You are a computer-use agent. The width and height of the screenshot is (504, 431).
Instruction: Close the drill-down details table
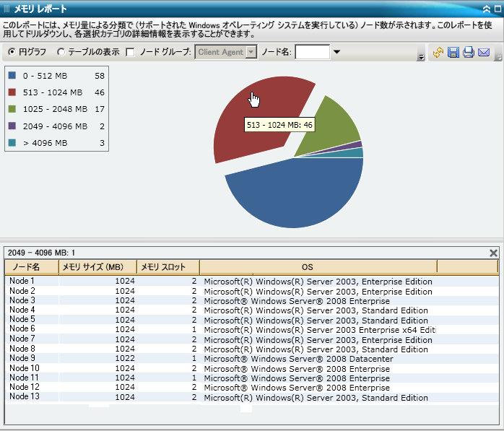[x=494, y=253]
